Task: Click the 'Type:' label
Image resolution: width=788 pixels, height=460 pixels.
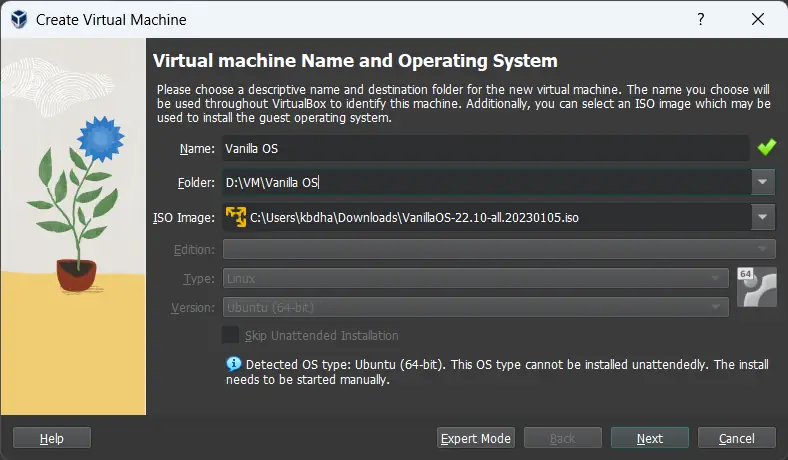Action: (x=199, y=278)
